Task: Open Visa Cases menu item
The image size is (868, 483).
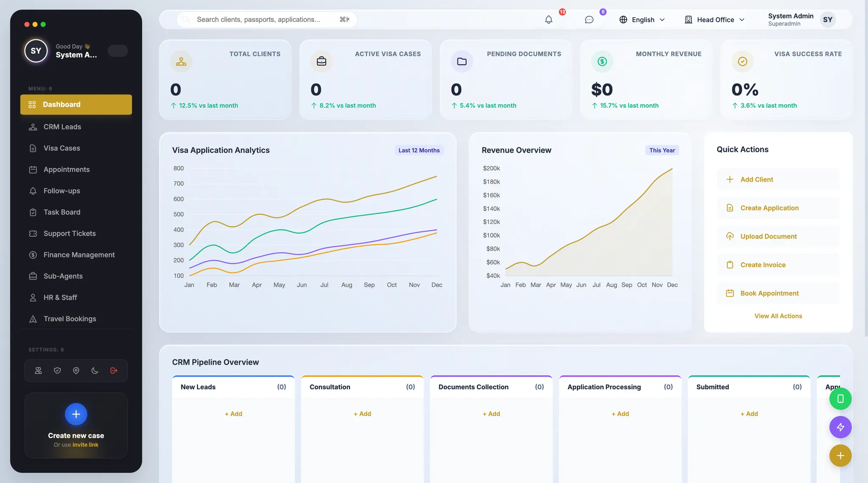Action: pyautogui.click(x=76, y=148)
